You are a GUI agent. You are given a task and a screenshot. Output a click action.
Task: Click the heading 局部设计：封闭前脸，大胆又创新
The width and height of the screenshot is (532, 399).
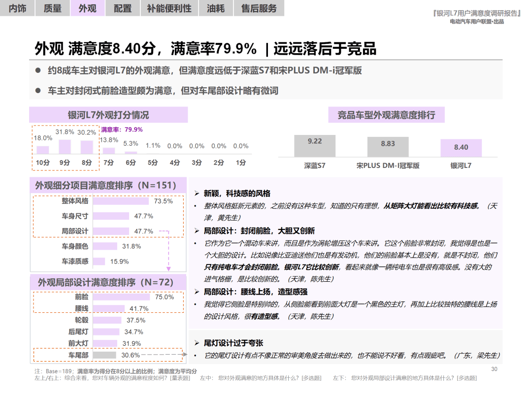click(259, 231)
